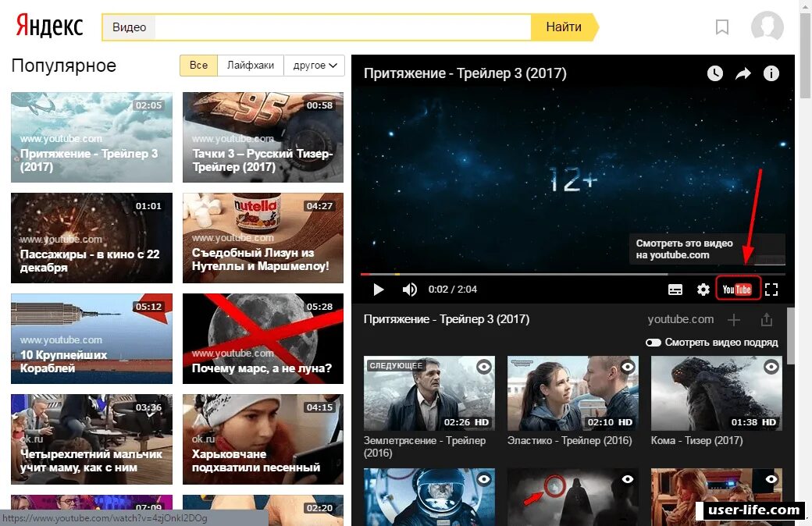Seek in the video progress bar
The image size is (812, 526).
pos(573,274)
